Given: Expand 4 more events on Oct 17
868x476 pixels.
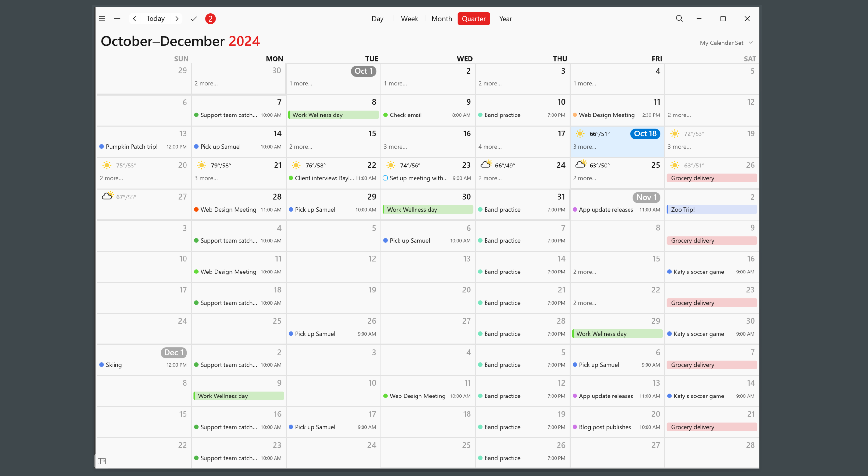Looking at the screenshot, I should [490, 146].
